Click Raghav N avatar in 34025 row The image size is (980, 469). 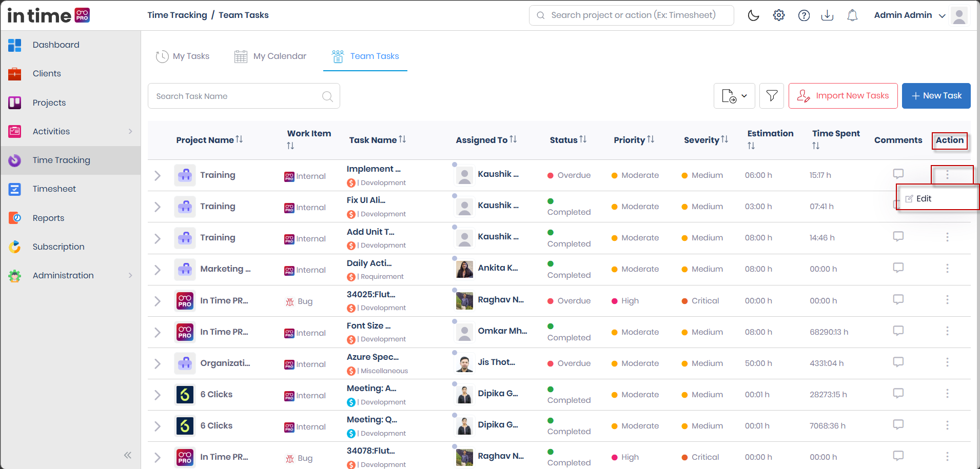tap(464, 301)
